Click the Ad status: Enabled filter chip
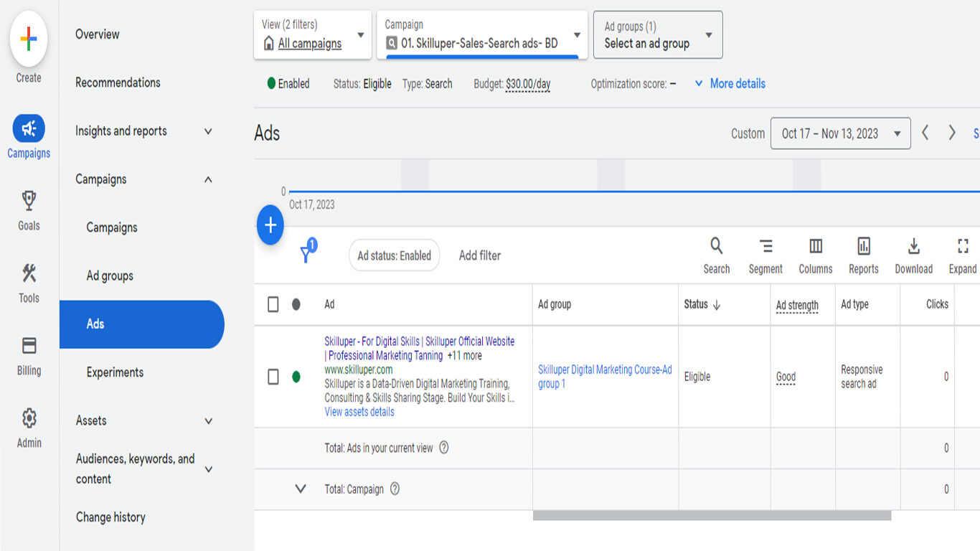 395,255
